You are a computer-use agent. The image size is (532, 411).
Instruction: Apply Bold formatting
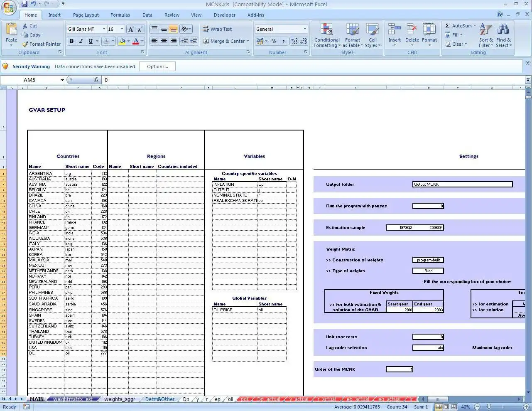pos(71,41)
